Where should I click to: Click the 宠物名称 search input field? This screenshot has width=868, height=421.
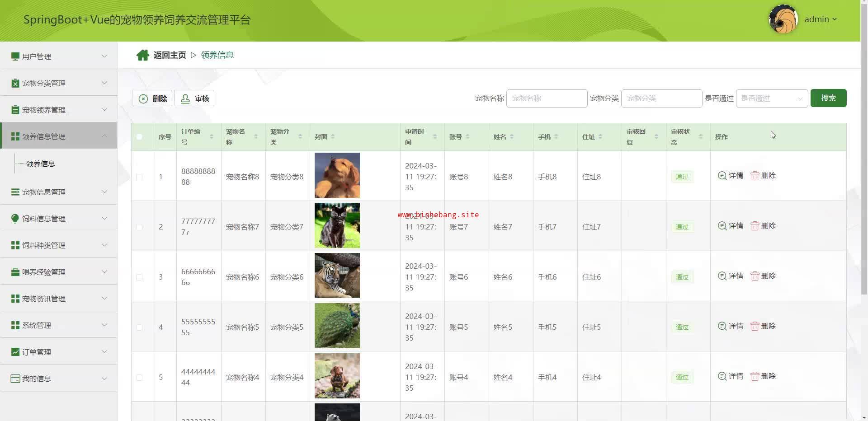tap(547, 98)
